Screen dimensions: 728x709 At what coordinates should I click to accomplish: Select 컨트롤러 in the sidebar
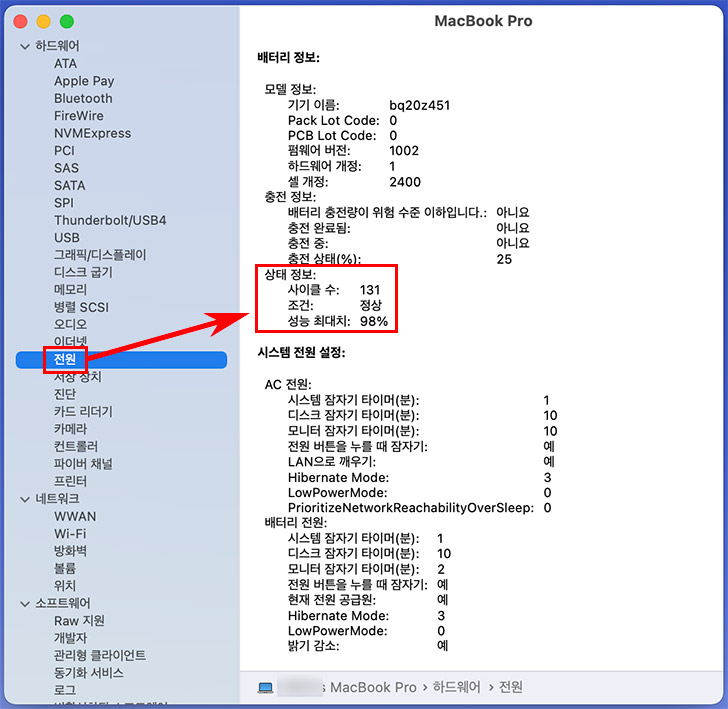76,447
